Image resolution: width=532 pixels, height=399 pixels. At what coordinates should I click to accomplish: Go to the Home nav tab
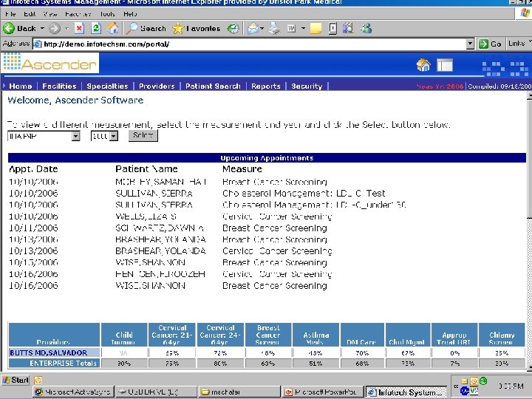21,86
